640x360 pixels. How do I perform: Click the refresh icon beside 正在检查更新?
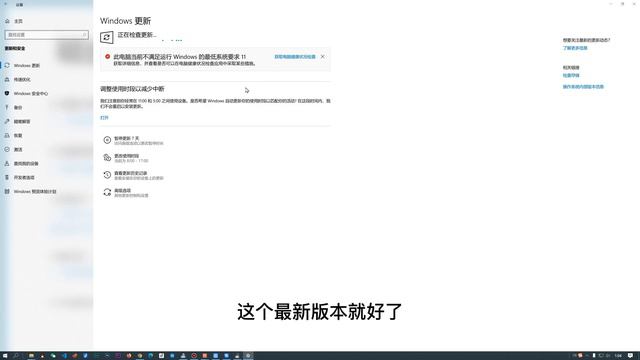[107, 37]
